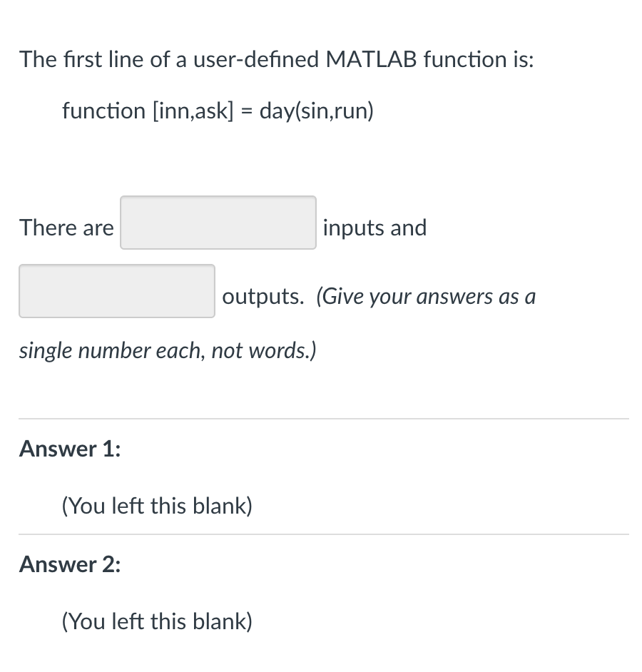Click the question title text

tap(276, 59)
